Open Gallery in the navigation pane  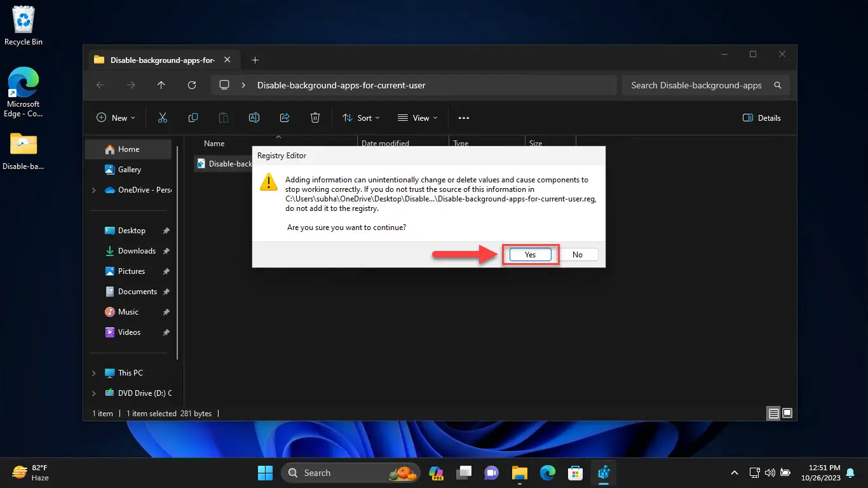129,170
